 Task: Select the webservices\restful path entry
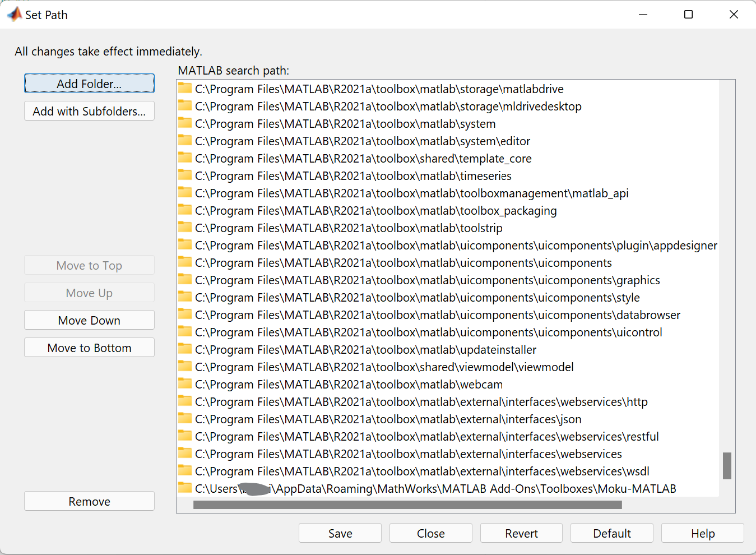pos(427,437)
